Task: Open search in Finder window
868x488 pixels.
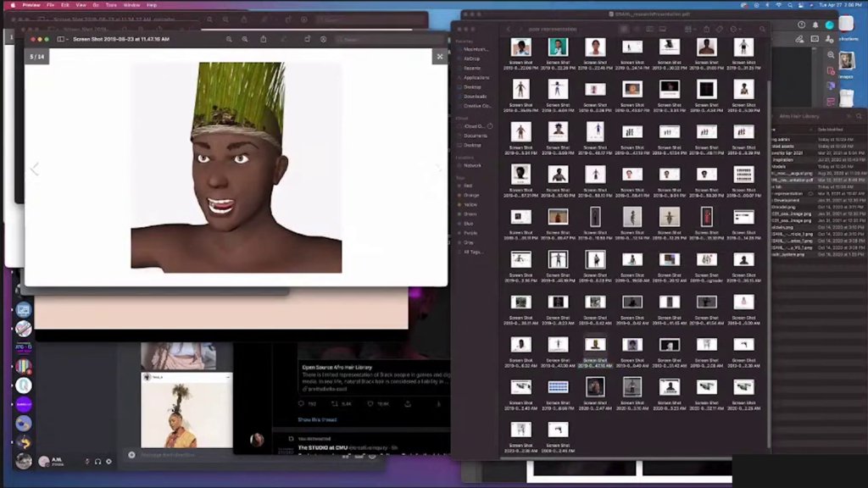Action: point(762,30)
